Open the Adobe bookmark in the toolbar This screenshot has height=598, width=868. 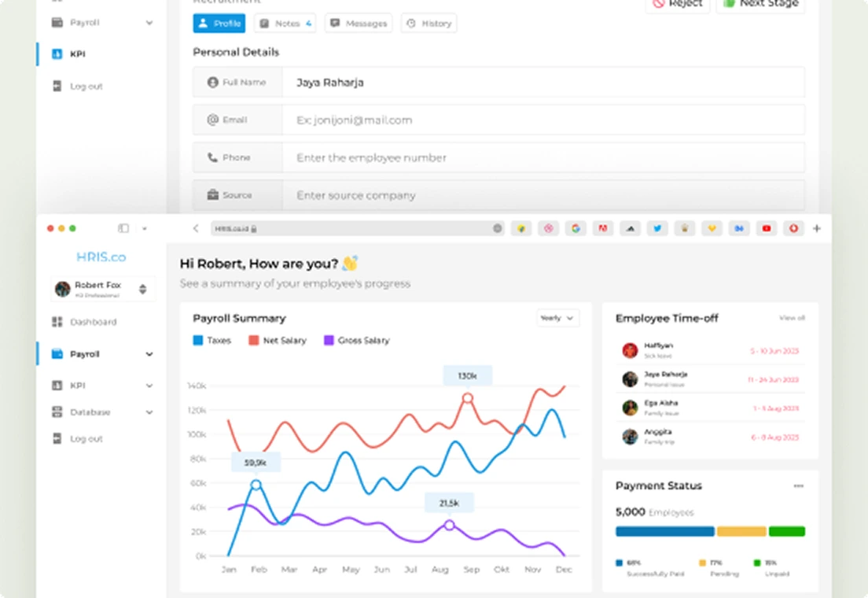[x=603, y=228]
